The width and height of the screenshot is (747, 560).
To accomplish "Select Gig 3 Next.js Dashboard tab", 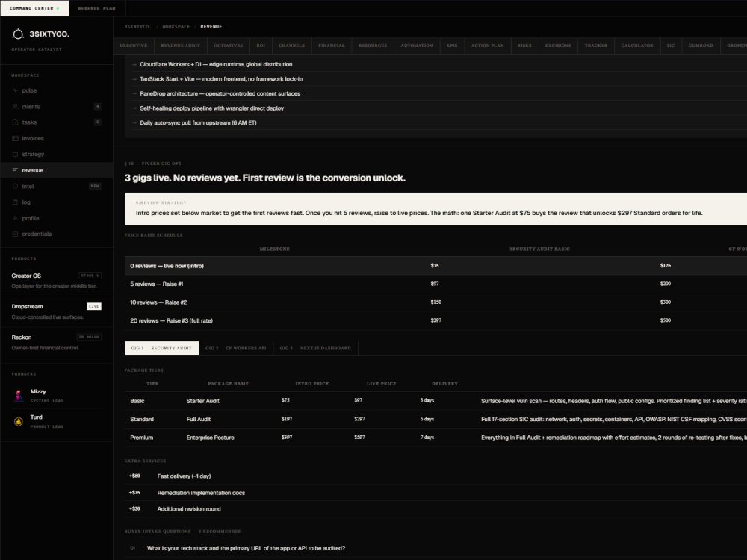I will point(315,348).
